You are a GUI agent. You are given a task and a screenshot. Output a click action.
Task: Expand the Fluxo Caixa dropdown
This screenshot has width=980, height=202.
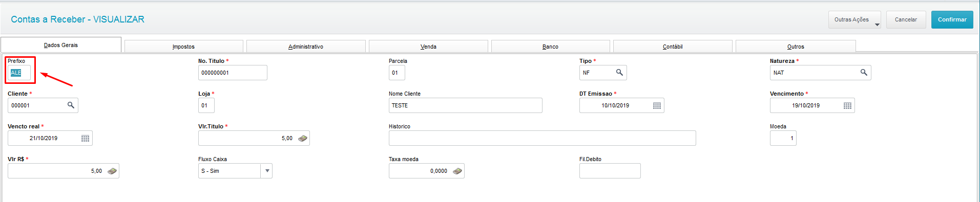(267, 171)
